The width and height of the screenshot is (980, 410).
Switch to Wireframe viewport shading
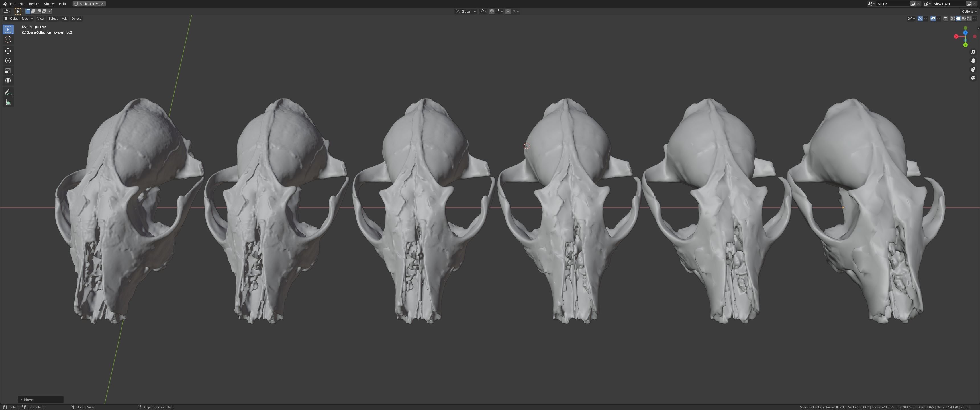(953, 18)
